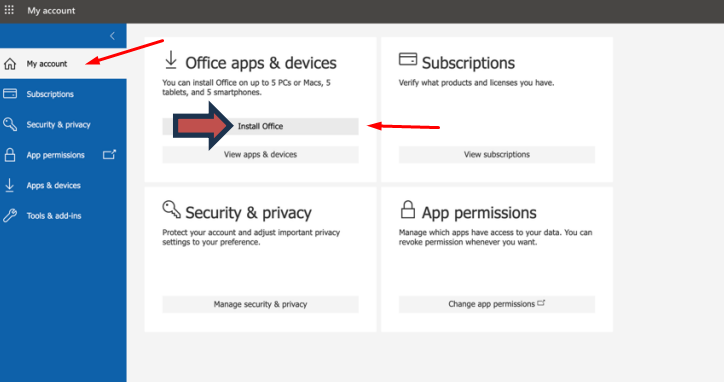Click the download icon beside Apps & devices
The height and width of the screenshot is (382, 724).
coord(9,185)
